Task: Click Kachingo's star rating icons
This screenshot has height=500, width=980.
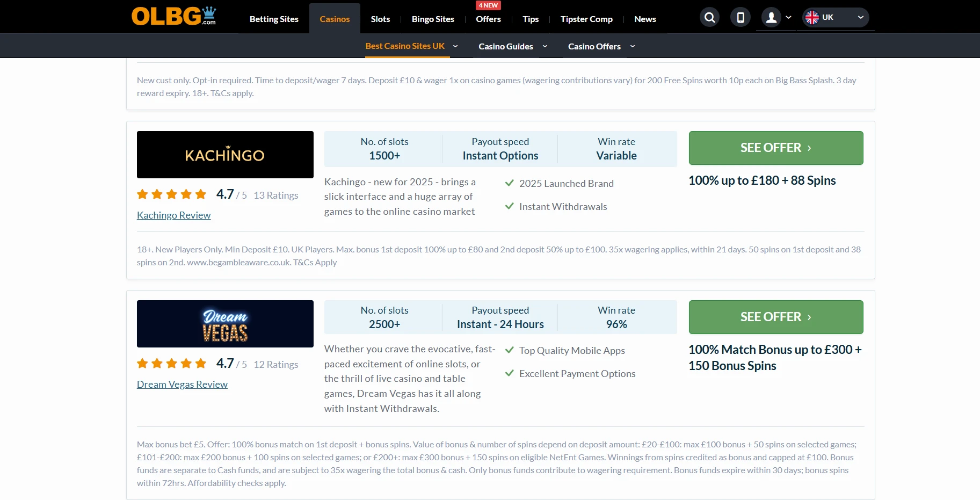Action: [171, 194]
